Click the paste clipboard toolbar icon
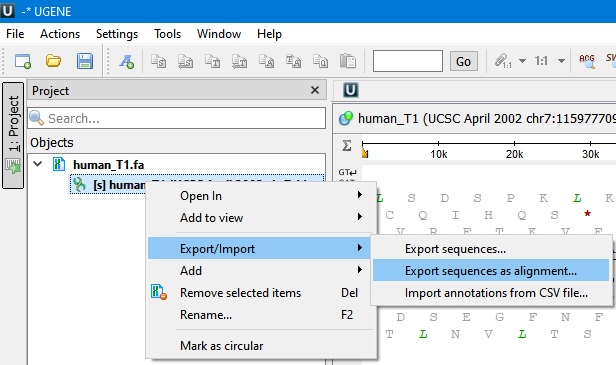616x365 pixels. tap(348, 61)
